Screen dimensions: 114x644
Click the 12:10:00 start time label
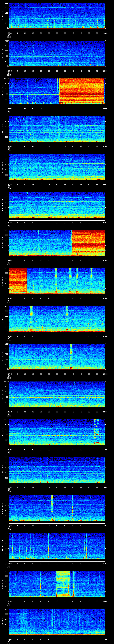(9, 109)
